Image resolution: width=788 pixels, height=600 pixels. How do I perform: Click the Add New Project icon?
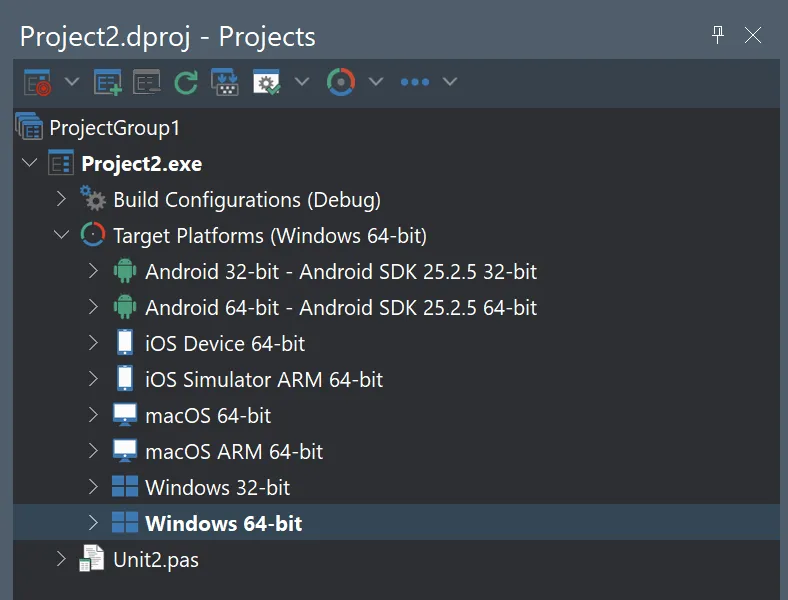[108, 82]
